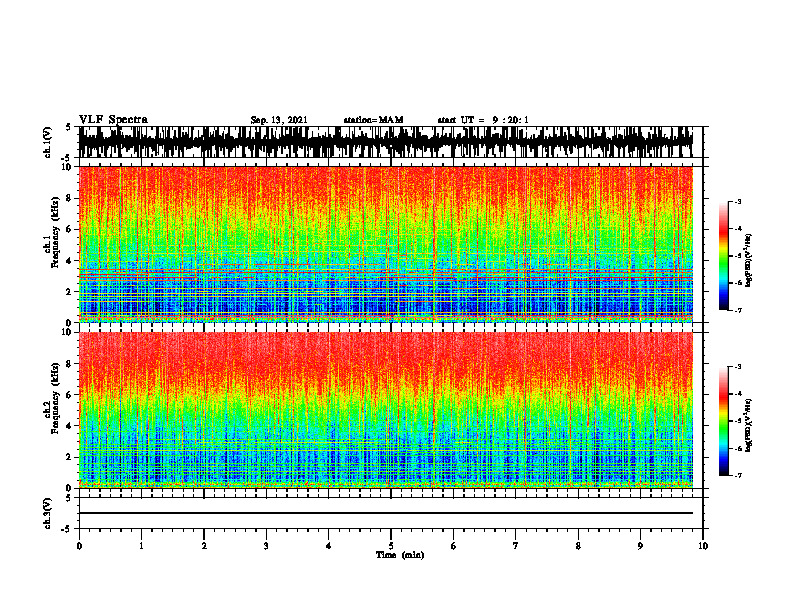Click the "Time (min)" axis label
This screenshot has width=792, height=612.
[x=400, y=555]
